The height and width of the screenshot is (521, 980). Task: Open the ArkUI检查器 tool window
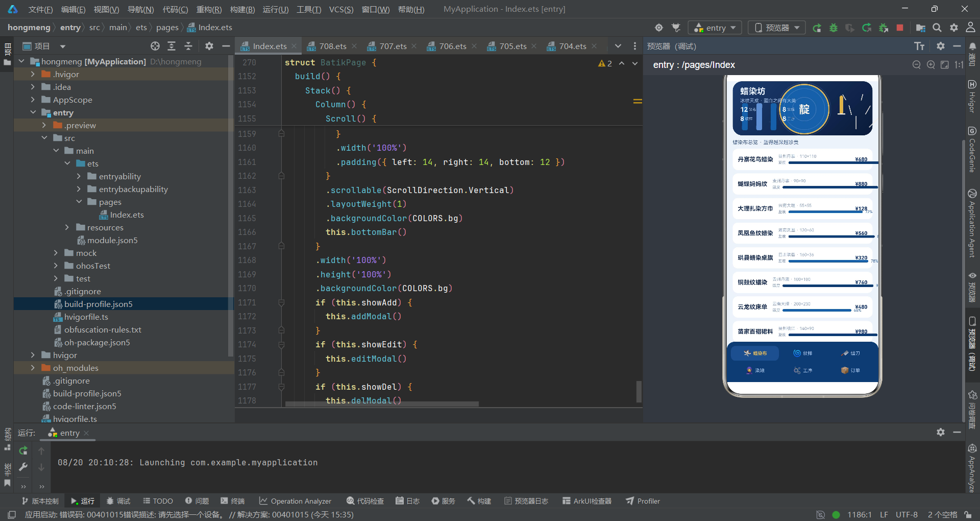click(x=587, y=501)
